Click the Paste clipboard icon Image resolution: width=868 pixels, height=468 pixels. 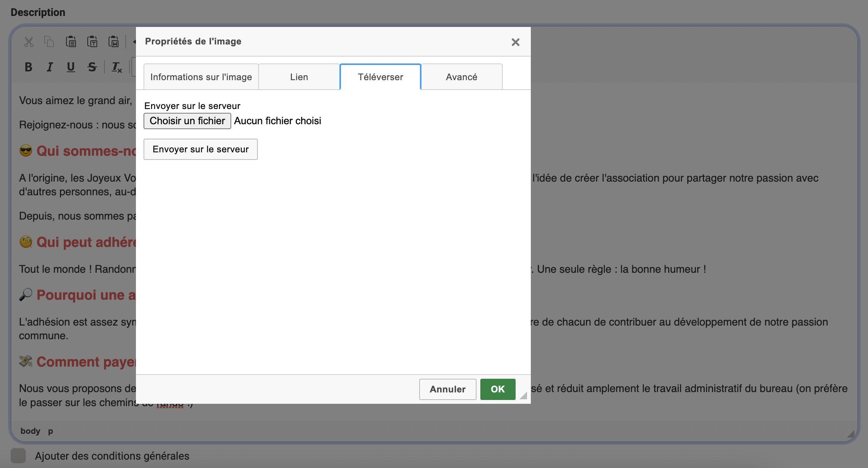(x=71, y=41)
